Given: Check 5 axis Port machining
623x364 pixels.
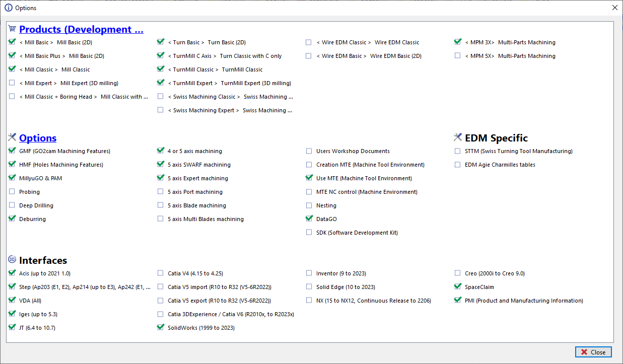Looking at the screenshot, I should (161, 192).
